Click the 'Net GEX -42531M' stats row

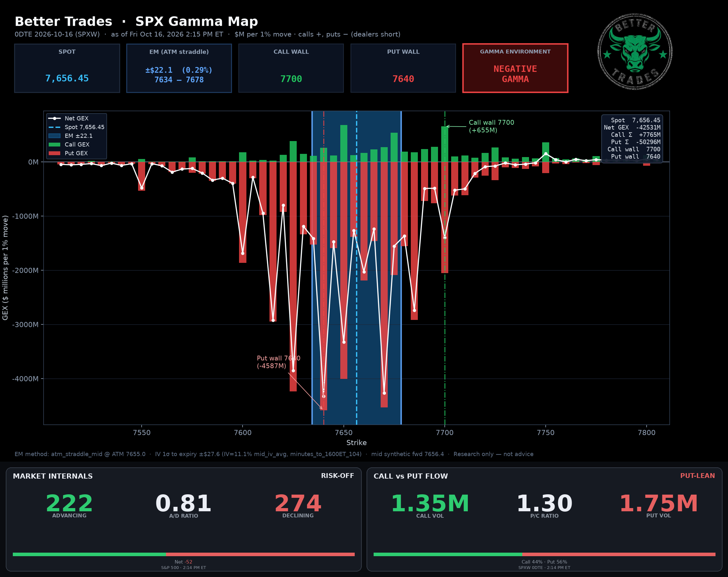(x=632, y=127)
